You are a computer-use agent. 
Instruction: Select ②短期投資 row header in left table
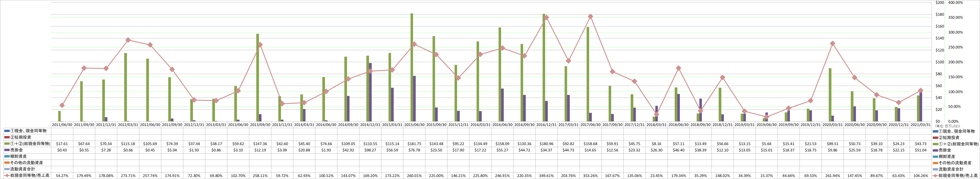[x=27, y=137]
